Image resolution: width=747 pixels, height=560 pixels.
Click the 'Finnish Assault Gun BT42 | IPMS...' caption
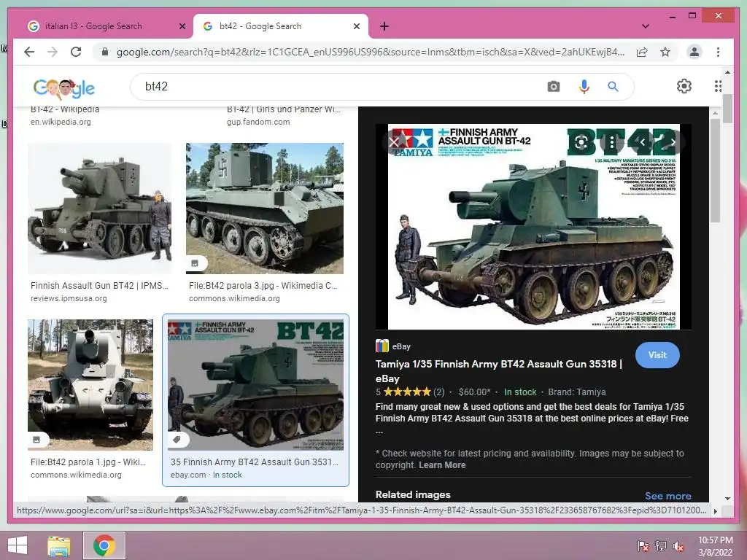tap(99, 285)
